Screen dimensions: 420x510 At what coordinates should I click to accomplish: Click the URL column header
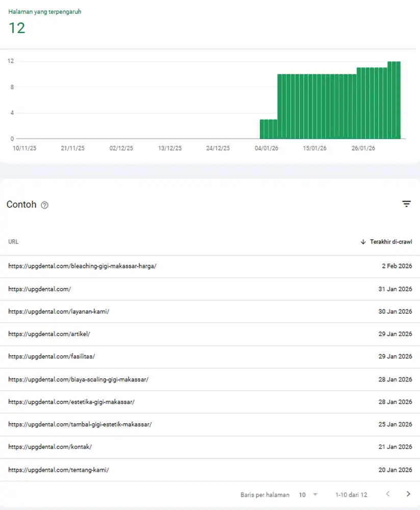tap(13, 242)
